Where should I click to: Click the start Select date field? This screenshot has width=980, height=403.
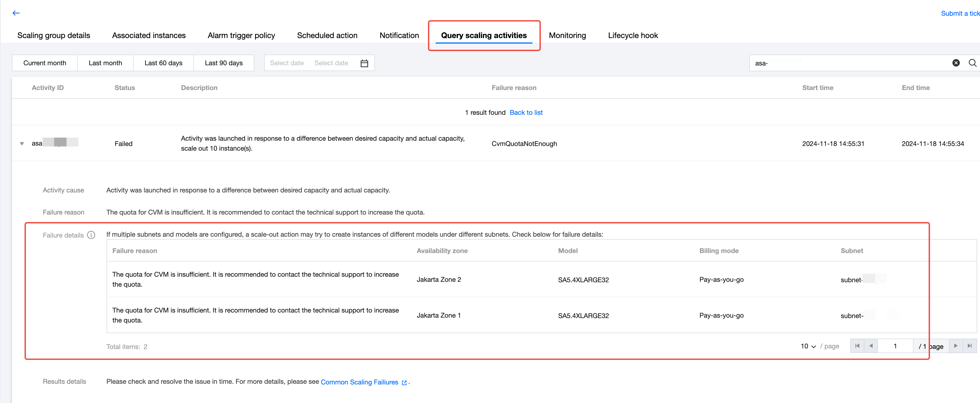click(x=287, y=63)
